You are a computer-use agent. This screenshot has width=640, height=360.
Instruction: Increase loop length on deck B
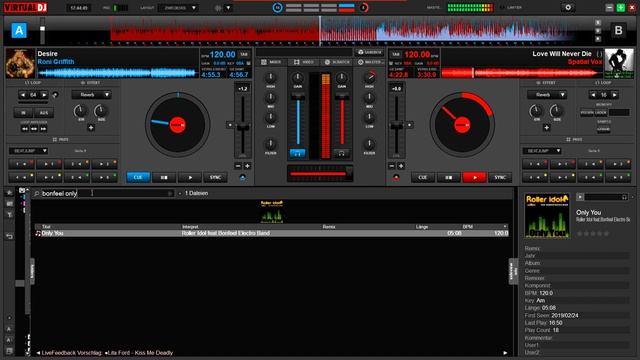614,95
